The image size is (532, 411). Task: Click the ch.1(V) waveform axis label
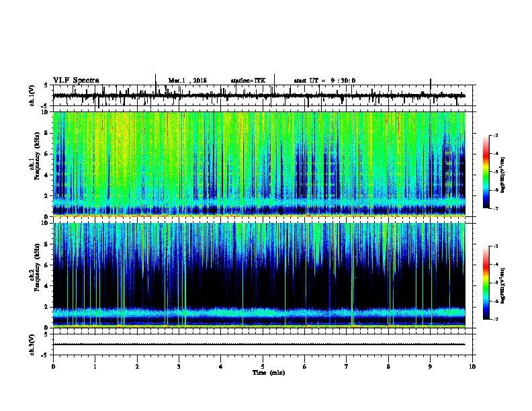pos(32,95)
